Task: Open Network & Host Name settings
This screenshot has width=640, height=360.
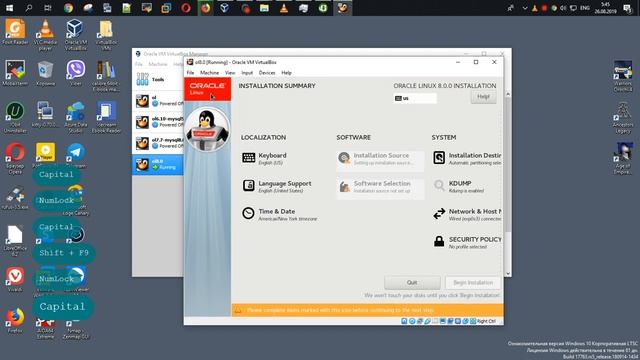Action: [467, 214]
